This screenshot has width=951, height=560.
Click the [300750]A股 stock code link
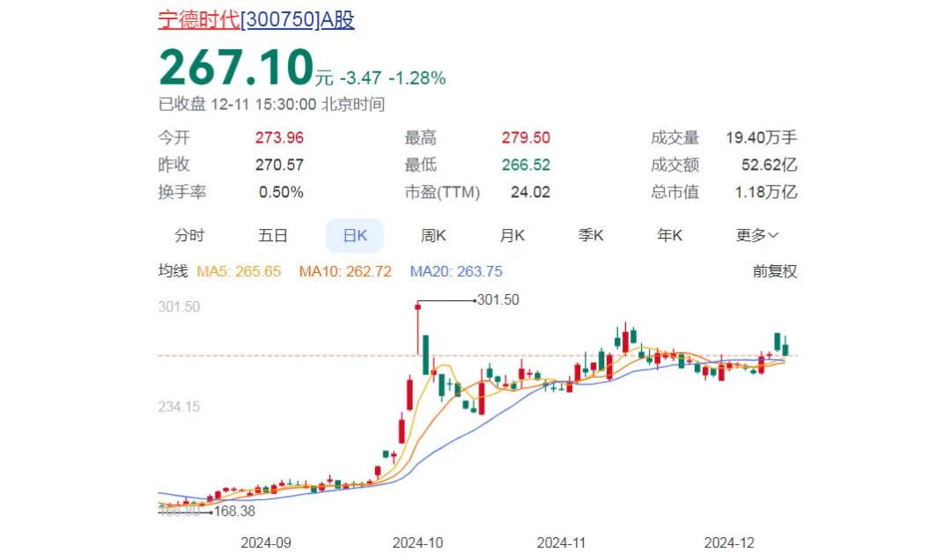298,19
